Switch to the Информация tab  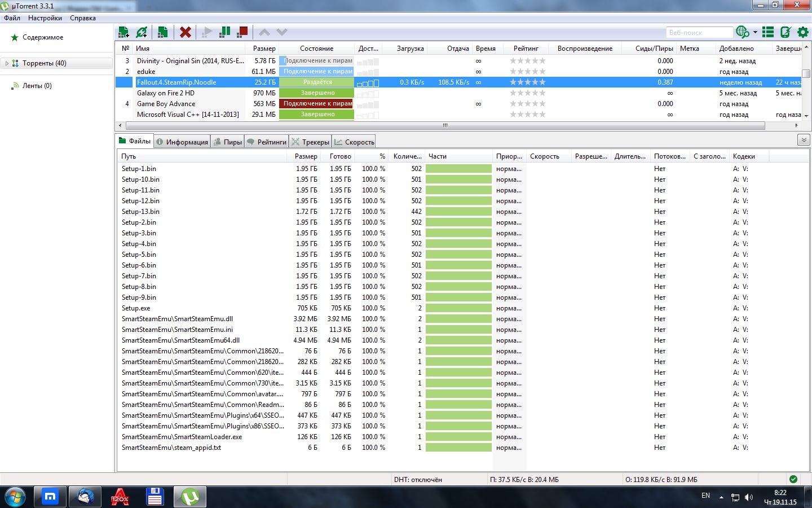pyautogui.click(x=182, y=142)
